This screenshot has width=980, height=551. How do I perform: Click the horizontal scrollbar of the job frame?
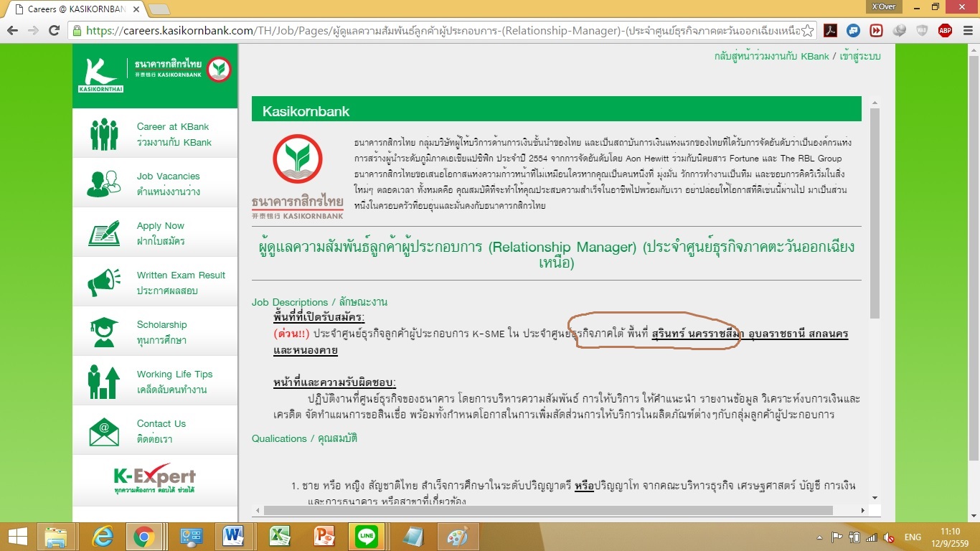coord(549,510)
